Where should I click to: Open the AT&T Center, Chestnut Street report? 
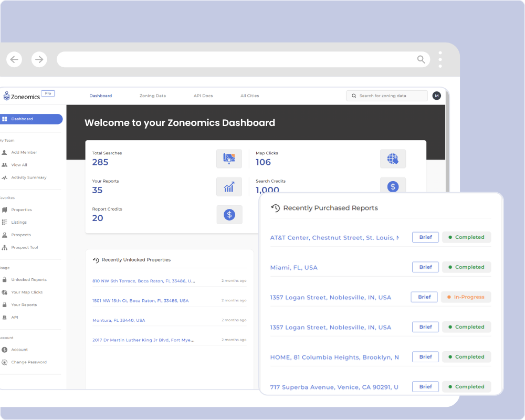(x=334, y=238)
